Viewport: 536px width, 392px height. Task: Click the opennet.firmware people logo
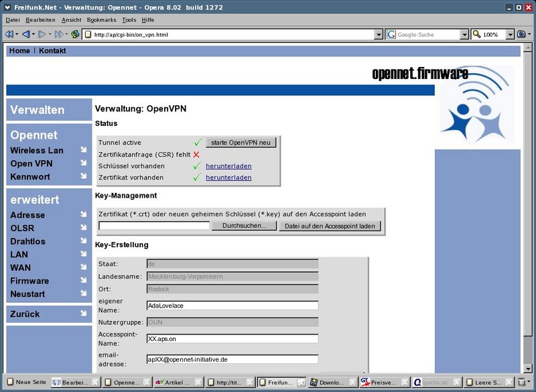point(476,105)
